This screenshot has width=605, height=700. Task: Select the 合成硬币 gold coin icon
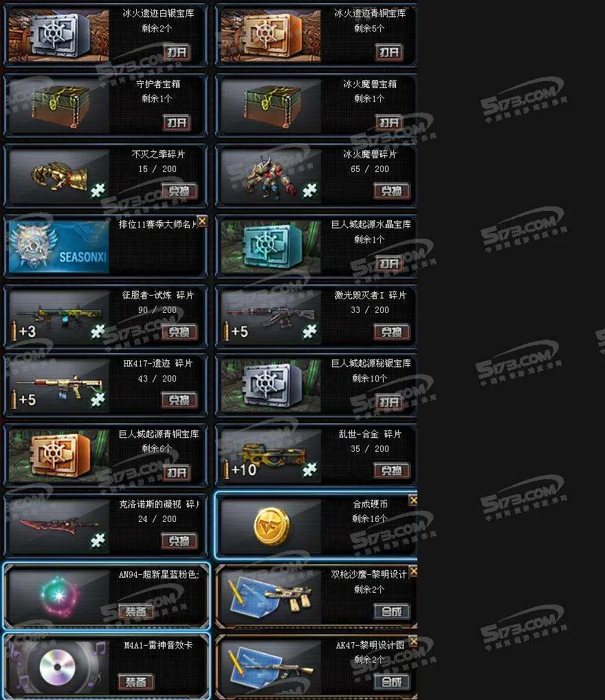tap(271, 526)
